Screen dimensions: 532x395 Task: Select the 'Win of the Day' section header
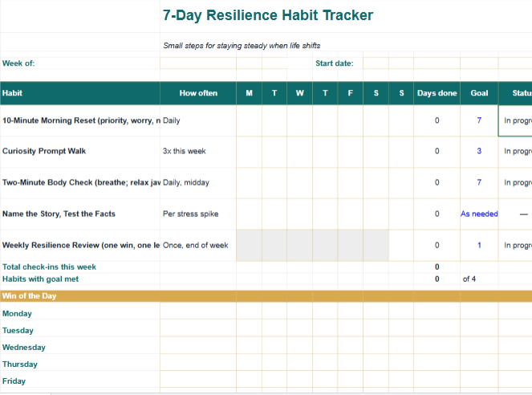pos(266,296)
